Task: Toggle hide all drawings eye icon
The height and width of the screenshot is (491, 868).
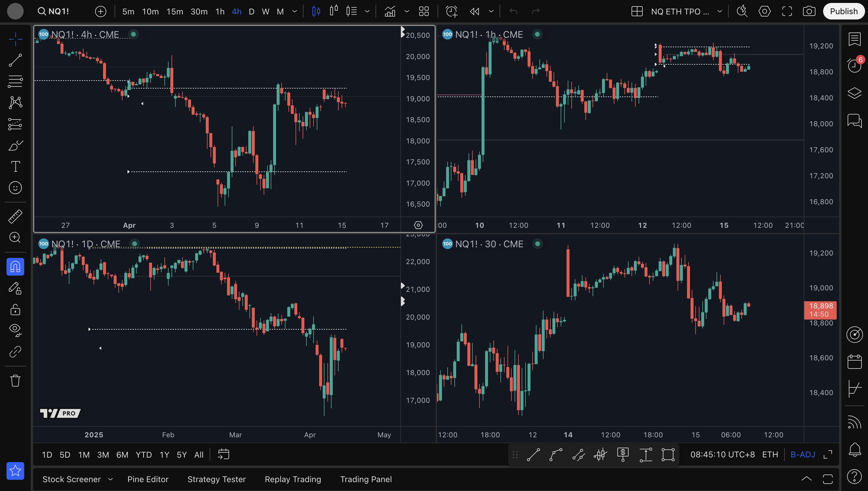Action: pos(15,330)
